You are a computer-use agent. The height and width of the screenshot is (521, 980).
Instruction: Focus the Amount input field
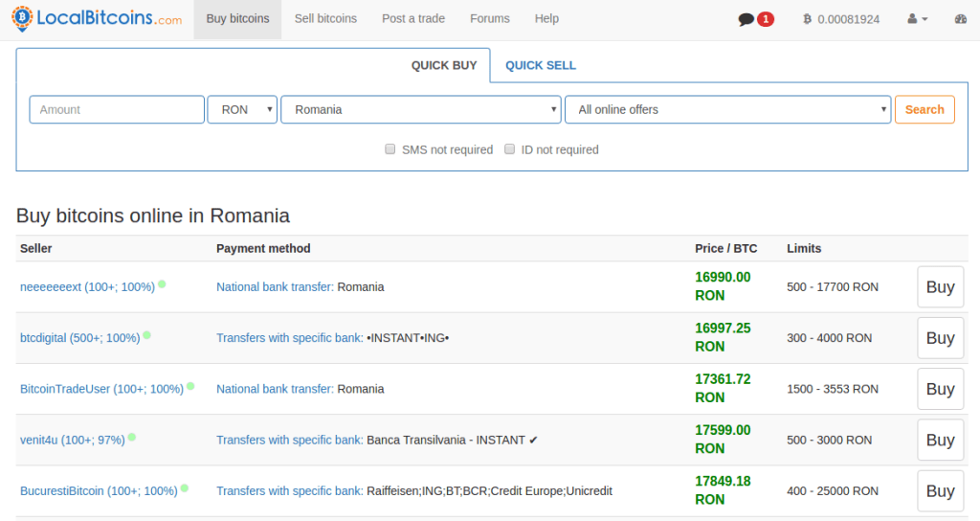coord(117,109)
